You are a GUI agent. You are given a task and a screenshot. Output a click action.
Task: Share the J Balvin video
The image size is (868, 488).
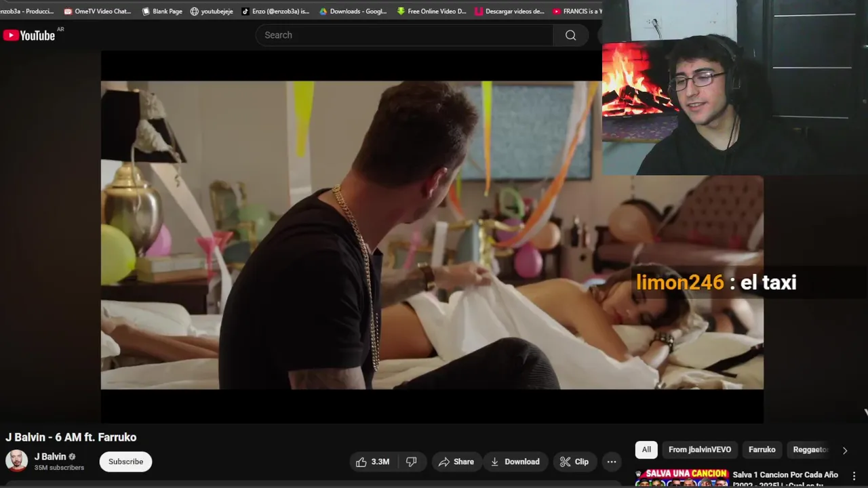pos(456,462)
